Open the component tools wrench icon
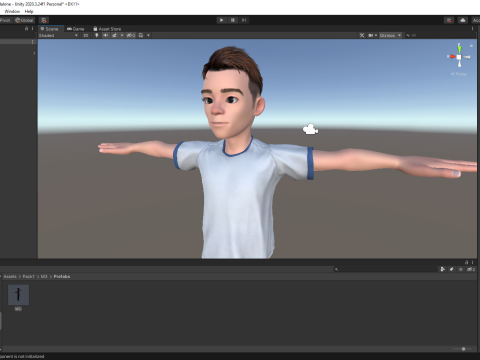480x360 pixels. click(362, 35)
